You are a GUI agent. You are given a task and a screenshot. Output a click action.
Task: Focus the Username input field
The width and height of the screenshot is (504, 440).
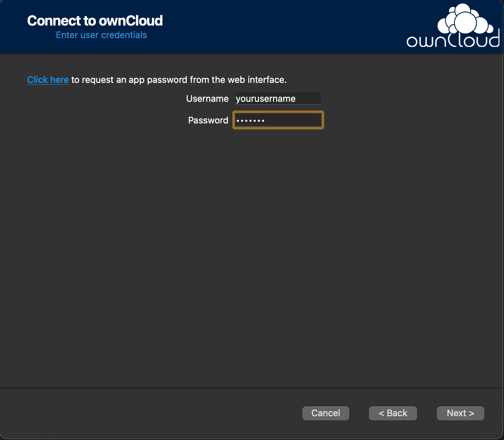[x=278, y=98]
